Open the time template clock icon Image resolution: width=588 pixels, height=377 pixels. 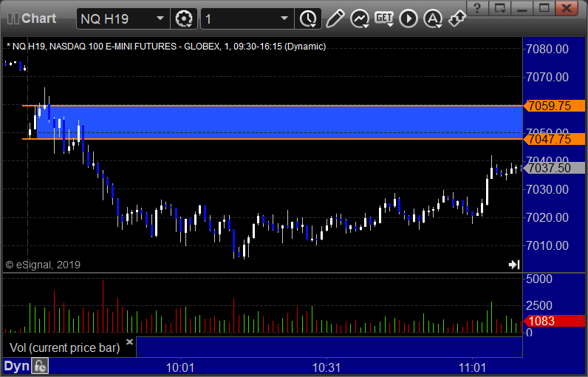(308, 18)
